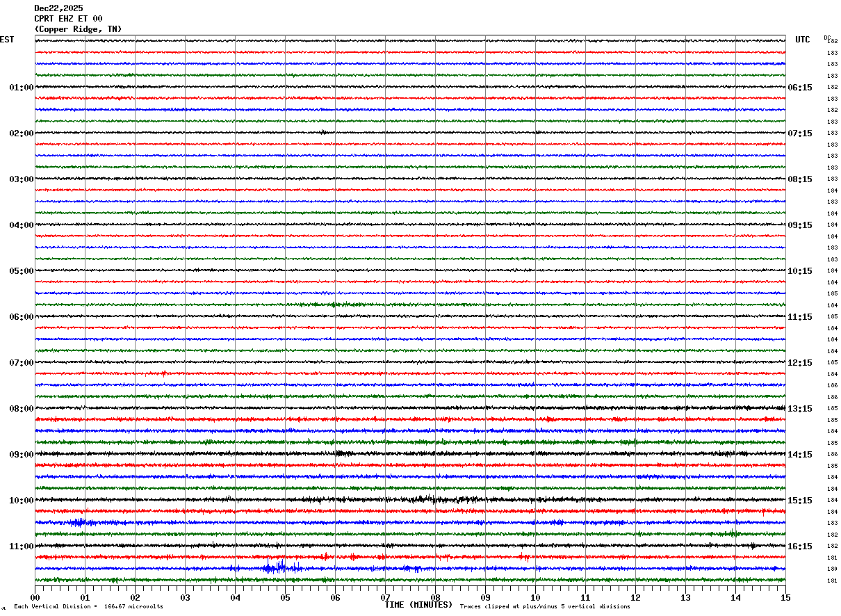The image size is (841, 616).
Task: Click the 10 minute tick on bottom axis
Action: (x=535, y=597)
